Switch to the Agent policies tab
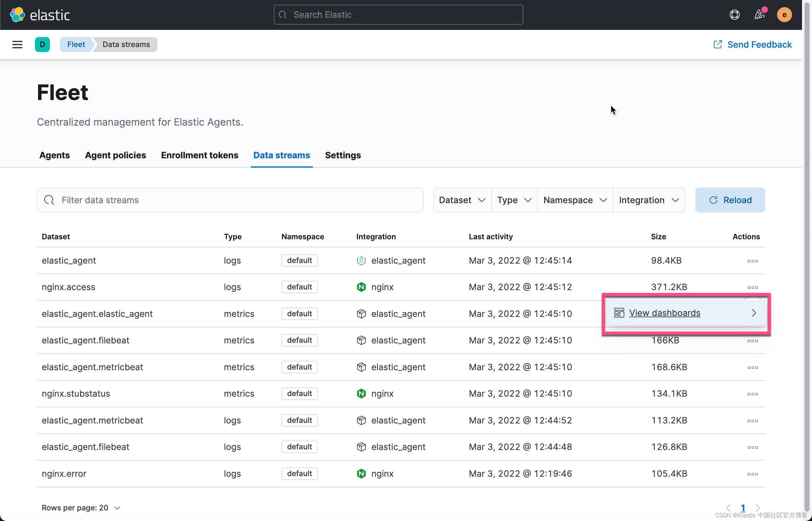Viewport: 812px width, 521px height. 115,155
